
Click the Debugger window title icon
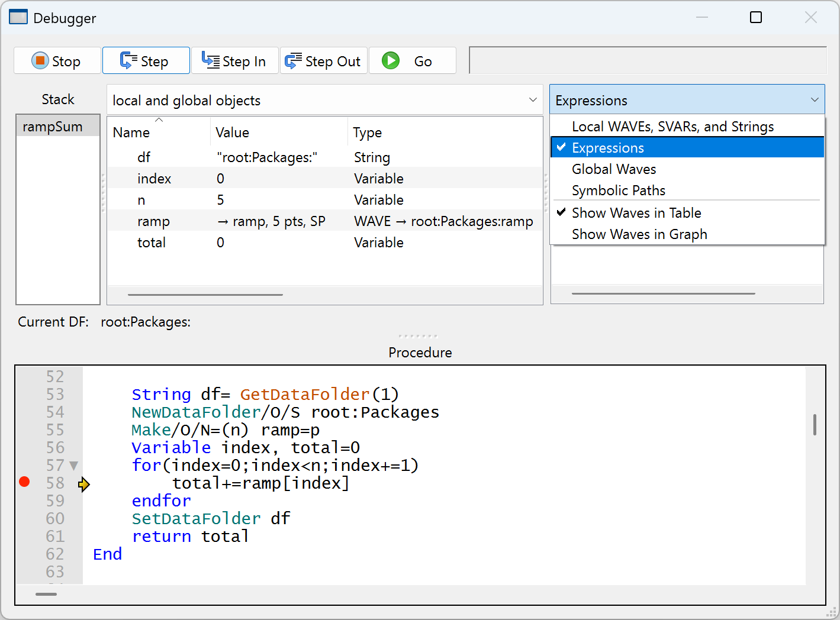click(18, 18)
